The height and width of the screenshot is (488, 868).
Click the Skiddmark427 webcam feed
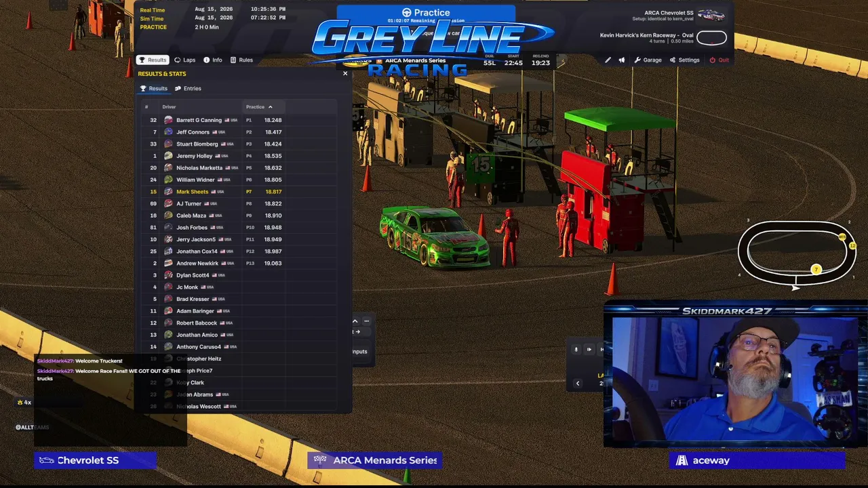(735, 380)
